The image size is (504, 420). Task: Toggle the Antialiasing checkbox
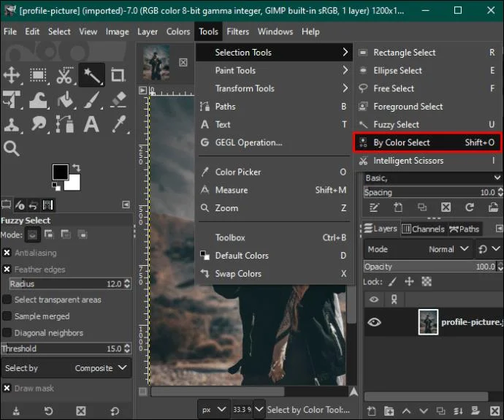tap(7, 253)
